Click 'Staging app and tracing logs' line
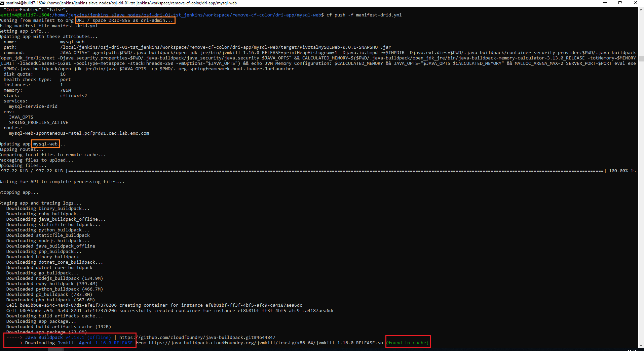This screenshot has width=644, height=351. click(x=41, y=203)
